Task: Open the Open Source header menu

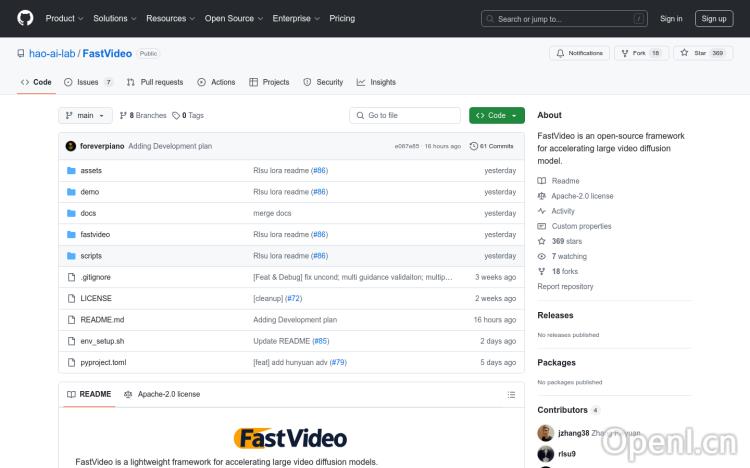Action: pyautogui.click(x=233, y=18)
